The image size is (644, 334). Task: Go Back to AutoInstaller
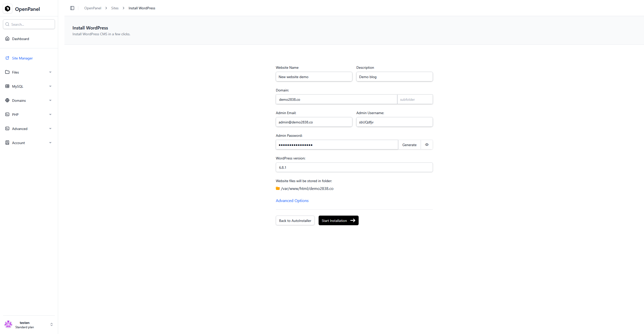pyautogui.click(x=295, y=220)
